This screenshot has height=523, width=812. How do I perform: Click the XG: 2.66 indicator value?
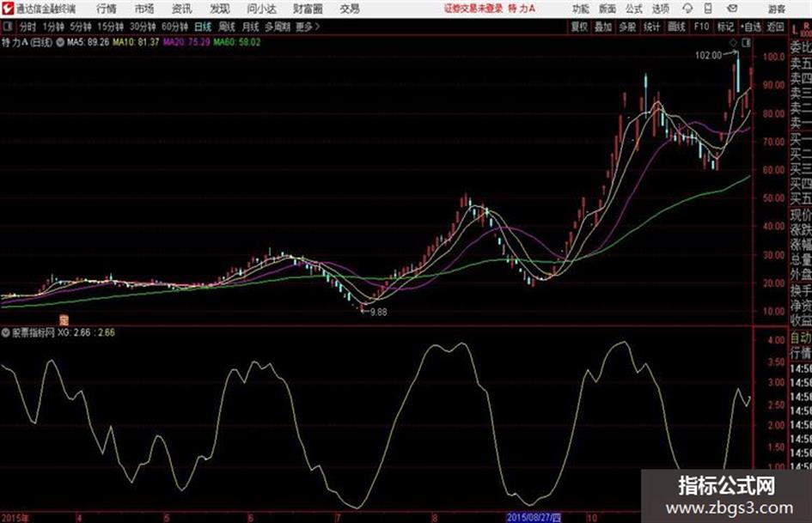(74, 332)
